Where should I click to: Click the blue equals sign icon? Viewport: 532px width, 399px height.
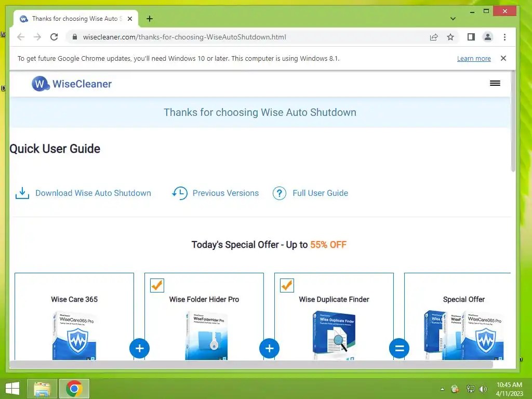click(x=400, y=348)
